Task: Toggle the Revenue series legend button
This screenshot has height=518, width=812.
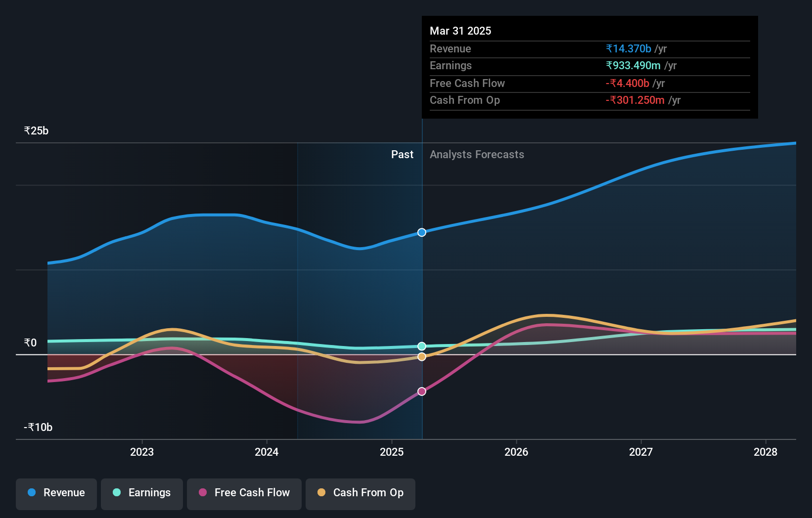Action: click(x=56, y=494)
